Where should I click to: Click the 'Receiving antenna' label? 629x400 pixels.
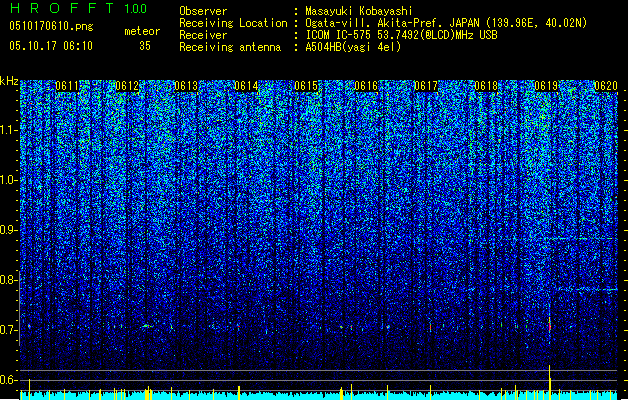[x=230, y=47]
